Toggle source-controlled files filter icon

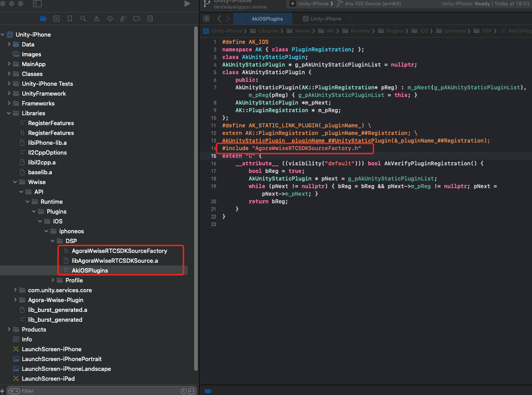(x=191, y=391)
